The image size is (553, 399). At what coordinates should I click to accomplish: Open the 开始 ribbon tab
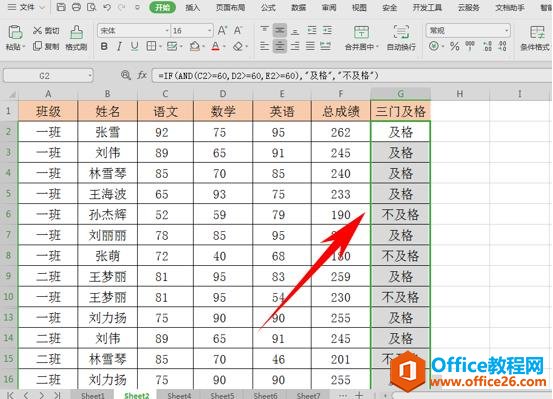pyautogui.click(x=162, y=7)
